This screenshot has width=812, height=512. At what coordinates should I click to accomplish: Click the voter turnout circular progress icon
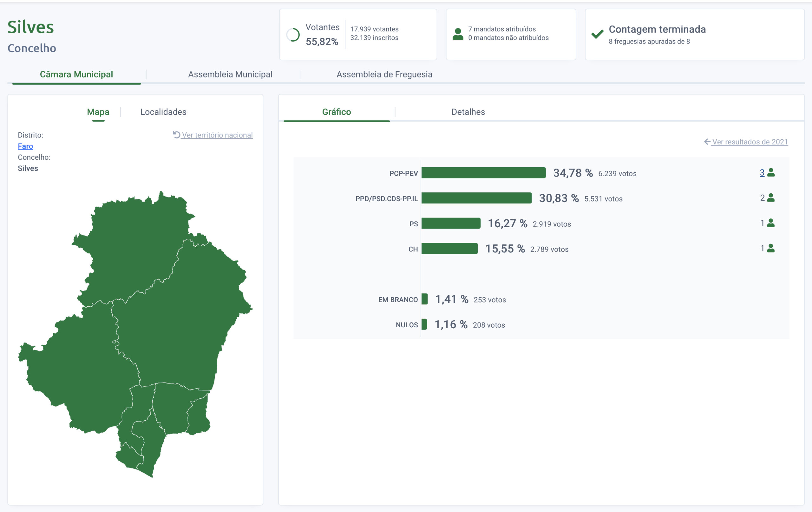[293, 34]
